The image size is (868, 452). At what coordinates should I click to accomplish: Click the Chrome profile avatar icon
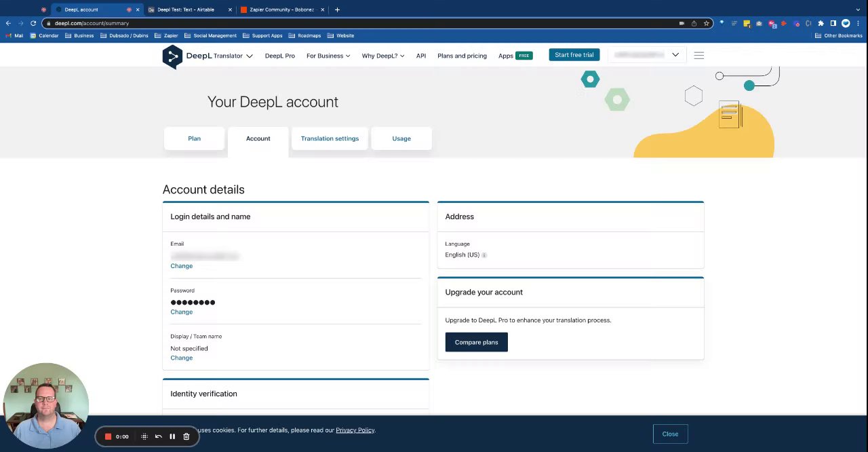[x=846, y=23]
